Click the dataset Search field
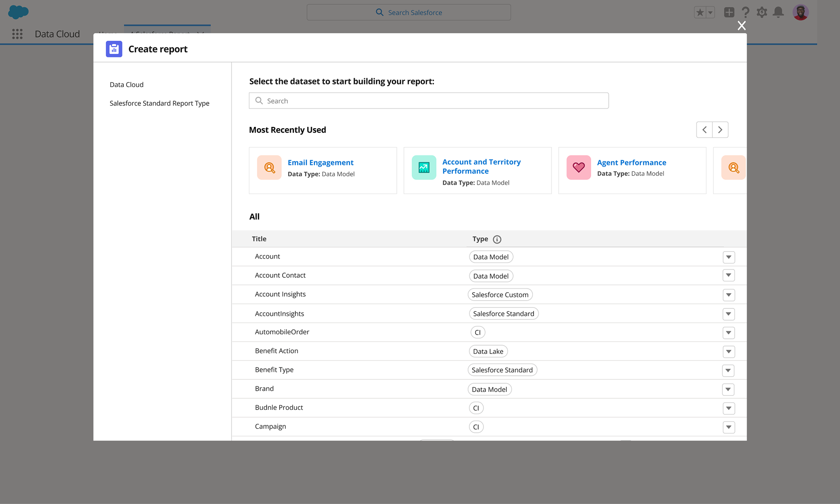840x504 pixels. click(x=429, y=101)
